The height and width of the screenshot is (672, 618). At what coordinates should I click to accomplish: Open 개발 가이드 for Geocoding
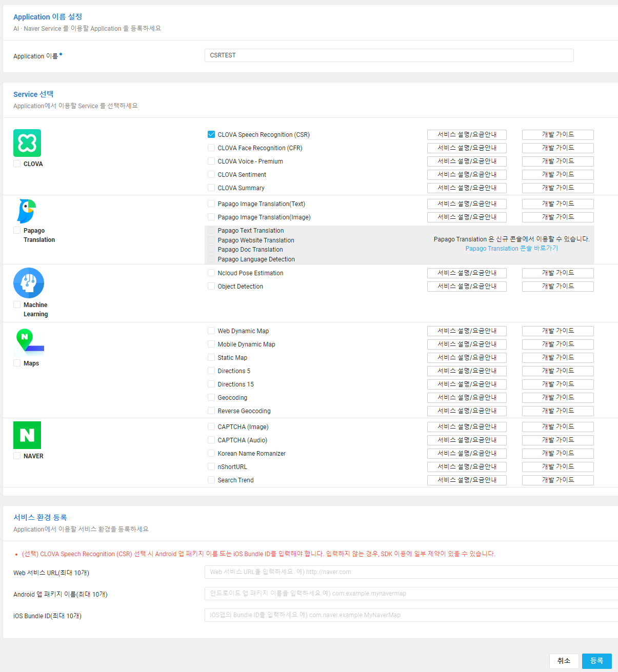tap(558, 398)
